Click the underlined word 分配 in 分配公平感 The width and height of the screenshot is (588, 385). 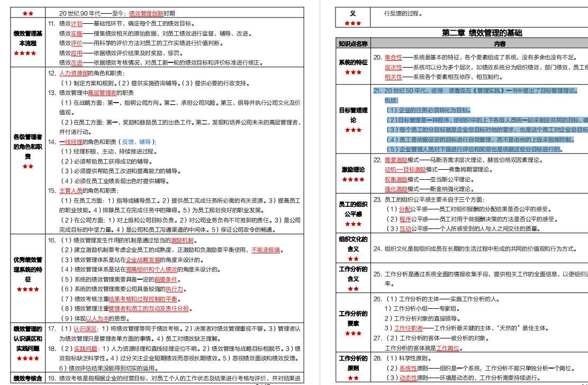405,209
